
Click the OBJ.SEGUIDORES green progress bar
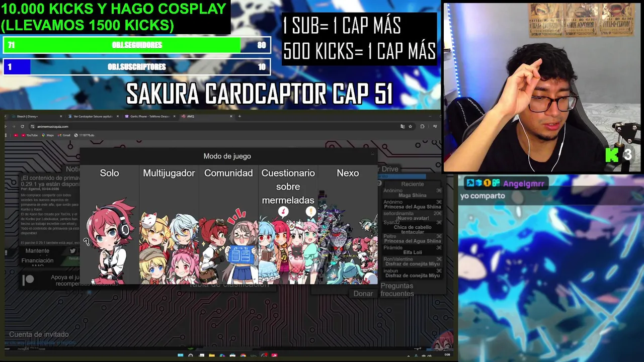[137, 45]
